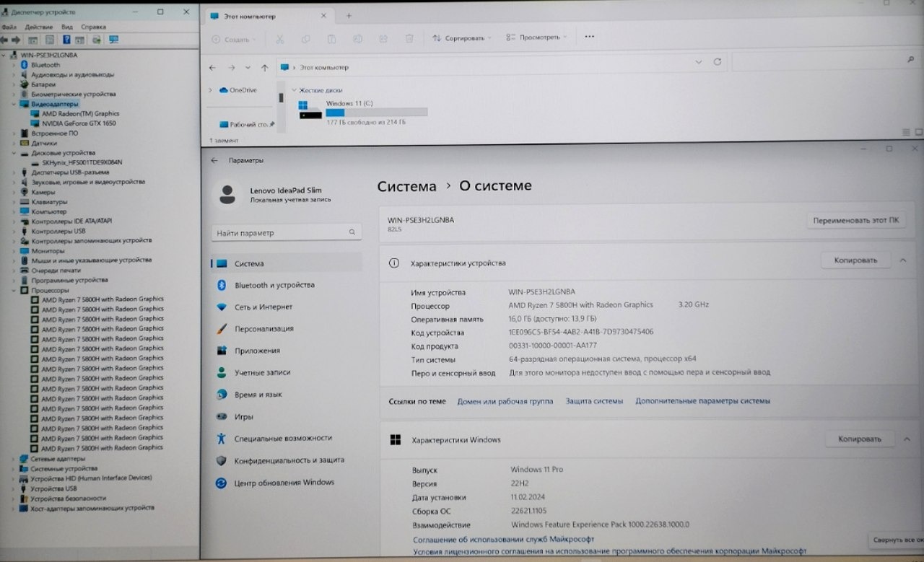924x562 pixels.
Task: Switch Explorer to large icons view
Action: tap(918, 133)
